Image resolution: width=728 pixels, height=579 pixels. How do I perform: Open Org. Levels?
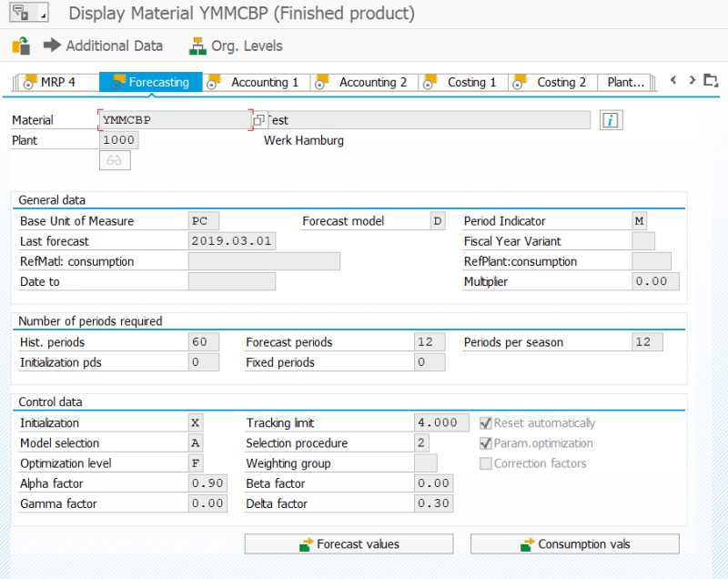(x=236, y=46)
